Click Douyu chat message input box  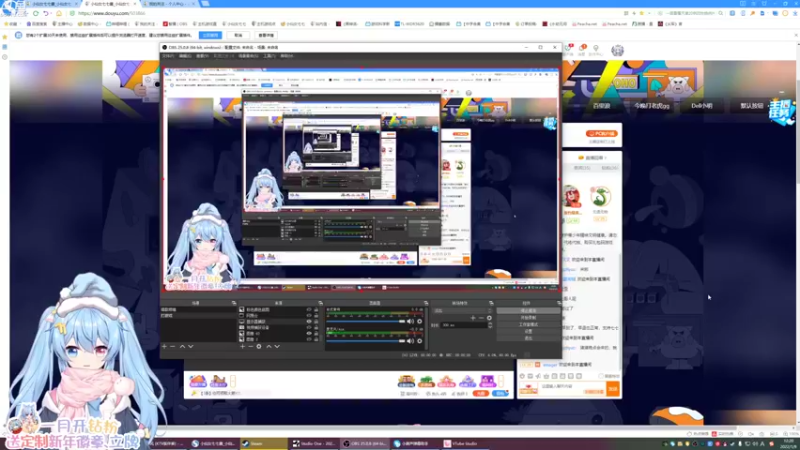click(x=570, y=389)
